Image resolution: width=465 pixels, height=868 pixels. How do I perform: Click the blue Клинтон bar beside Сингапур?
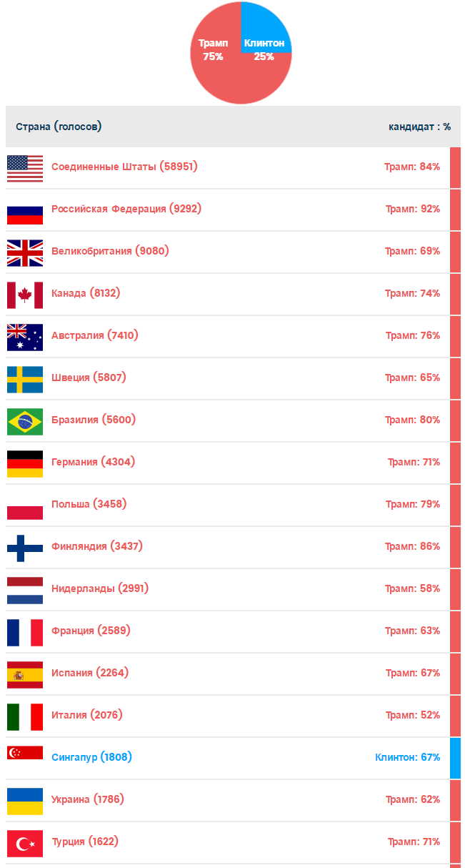pos(455,758)
